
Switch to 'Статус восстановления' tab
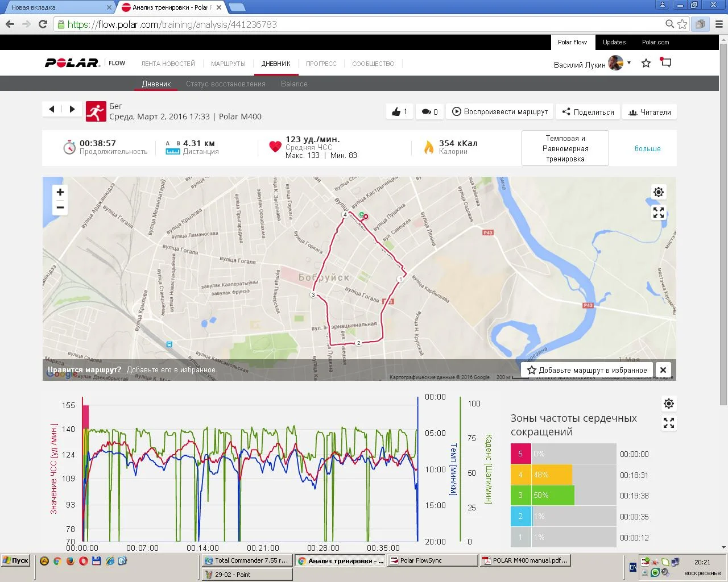pos(225,84)
